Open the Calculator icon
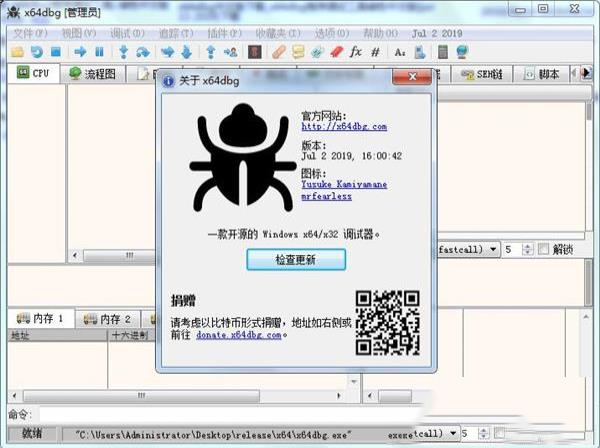This screenshot has height=448, width=600. pos(443,52)
